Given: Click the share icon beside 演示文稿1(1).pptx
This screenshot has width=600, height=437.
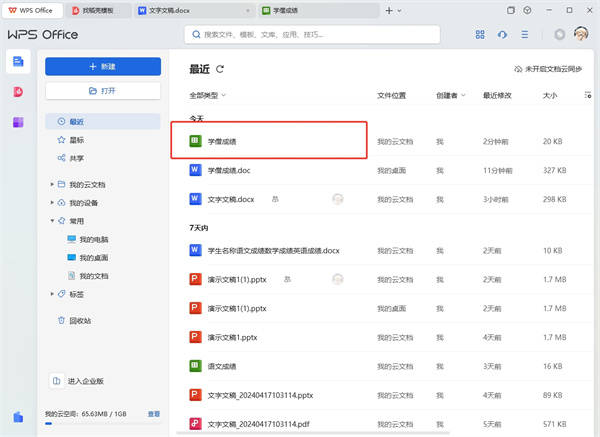Looking at the screenshot, I should 287,279.
